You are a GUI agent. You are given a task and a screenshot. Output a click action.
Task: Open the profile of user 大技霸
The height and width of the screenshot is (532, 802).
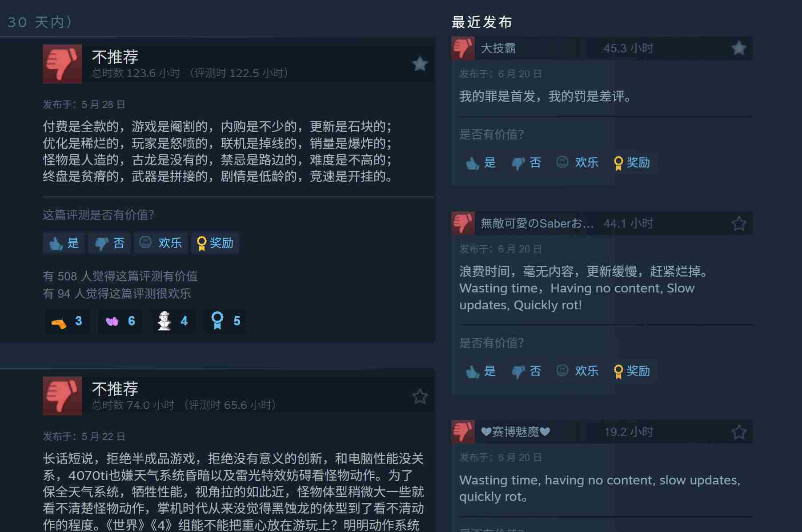[498, 48]
